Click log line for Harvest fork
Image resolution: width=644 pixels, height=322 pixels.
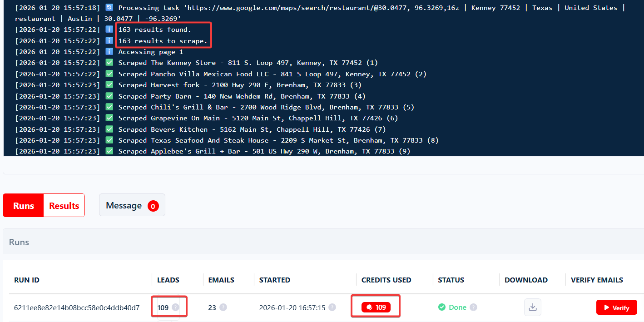(x=240, y=85)
